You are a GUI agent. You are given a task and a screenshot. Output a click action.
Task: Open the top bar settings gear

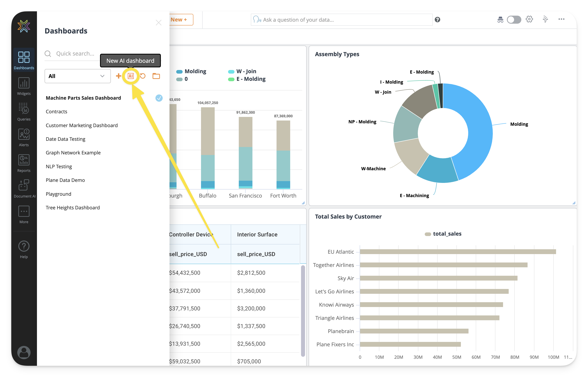[529, 19]
